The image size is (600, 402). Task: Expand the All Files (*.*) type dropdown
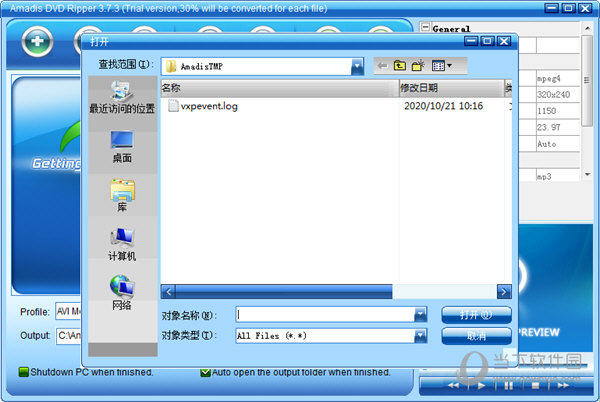tap(420, 336)
